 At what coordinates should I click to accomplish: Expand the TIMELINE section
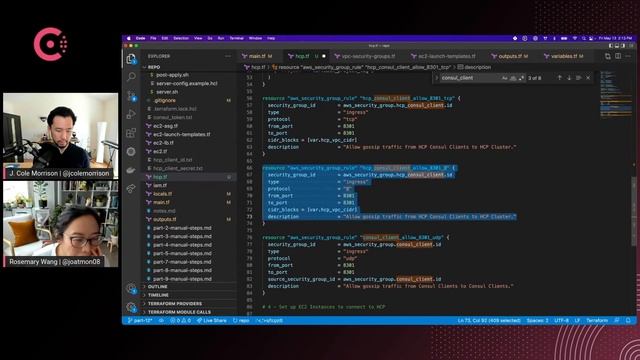(x=190, y=295)
